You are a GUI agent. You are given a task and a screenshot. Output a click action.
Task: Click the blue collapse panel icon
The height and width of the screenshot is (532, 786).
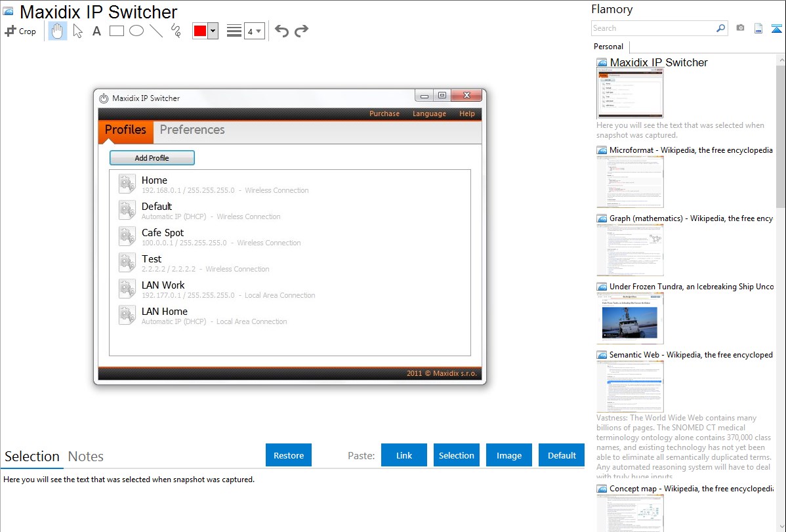[776, 28]
